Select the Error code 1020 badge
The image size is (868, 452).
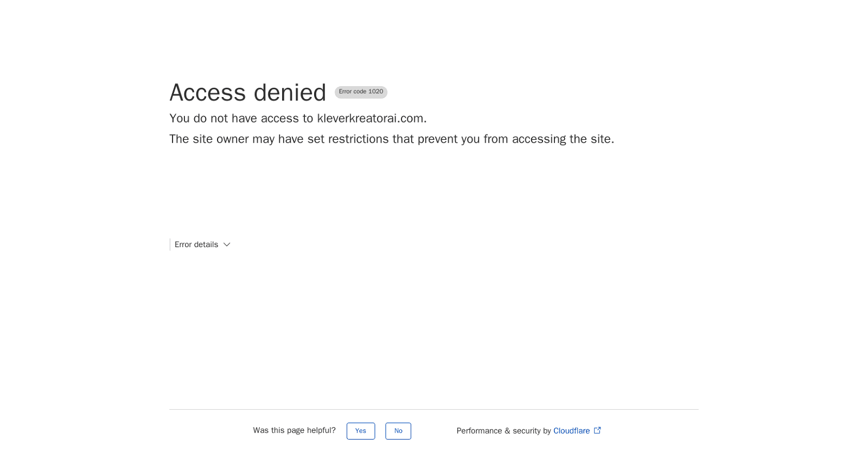[361, 92]
